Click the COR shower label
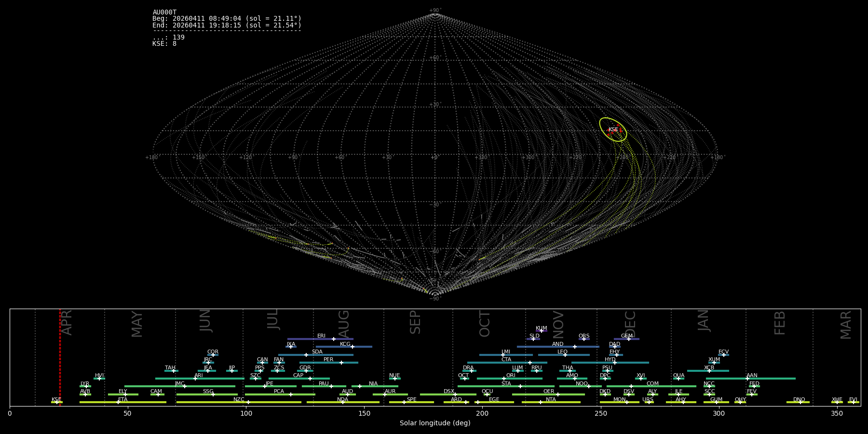 (x=213, y=352)
